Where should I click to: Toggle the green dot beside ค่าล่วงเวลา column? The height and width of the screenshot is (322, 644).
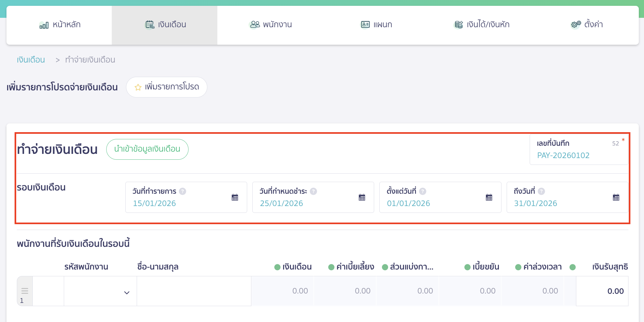(518, 267)
